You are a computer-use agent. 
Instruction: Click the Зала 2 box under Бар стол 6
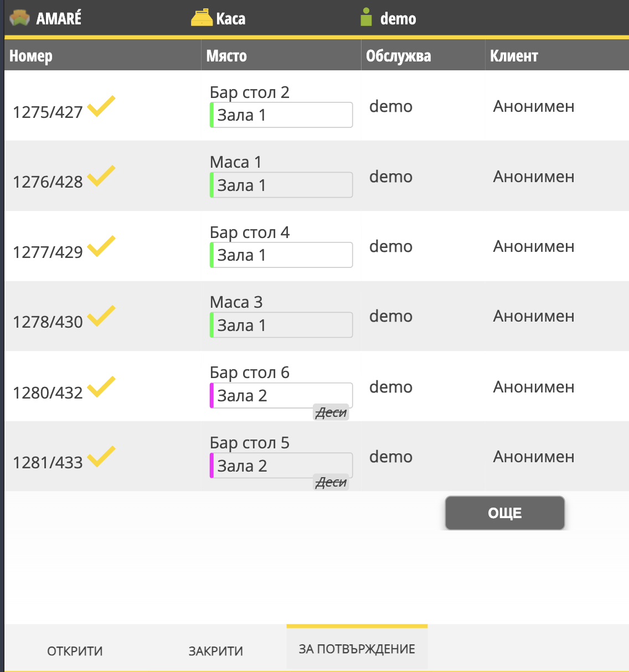coord(281,396)
